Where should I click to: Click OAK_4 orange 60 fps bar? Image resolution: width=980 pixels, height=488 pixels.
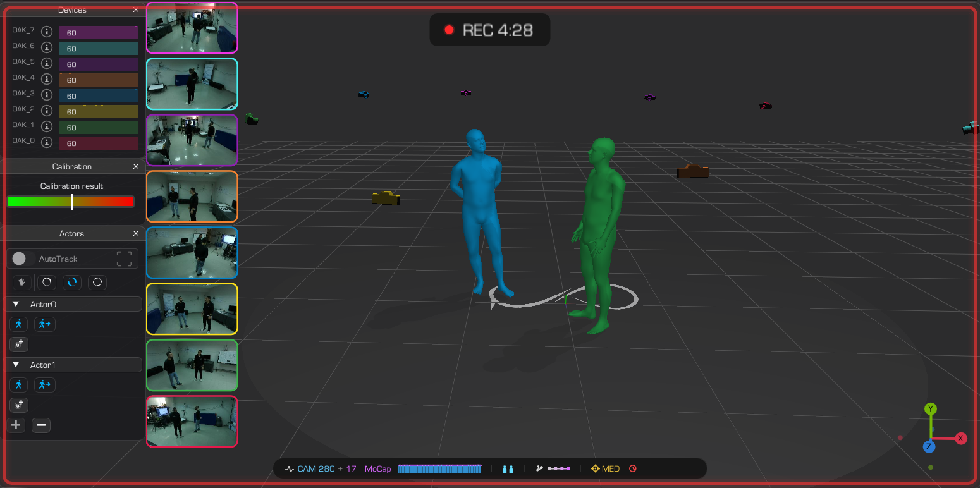99,80
